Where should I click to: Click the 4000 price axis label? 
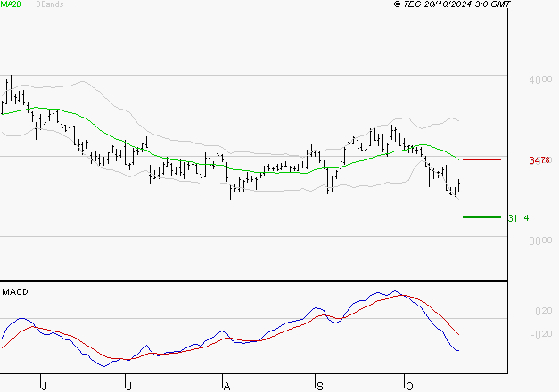[540, 79]
